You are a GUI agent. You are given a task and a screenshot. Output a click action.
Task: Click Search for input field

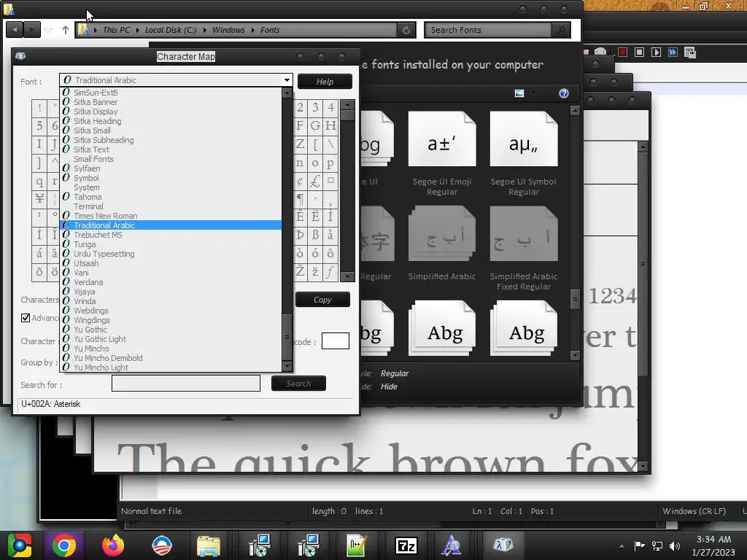pos(186,383)
